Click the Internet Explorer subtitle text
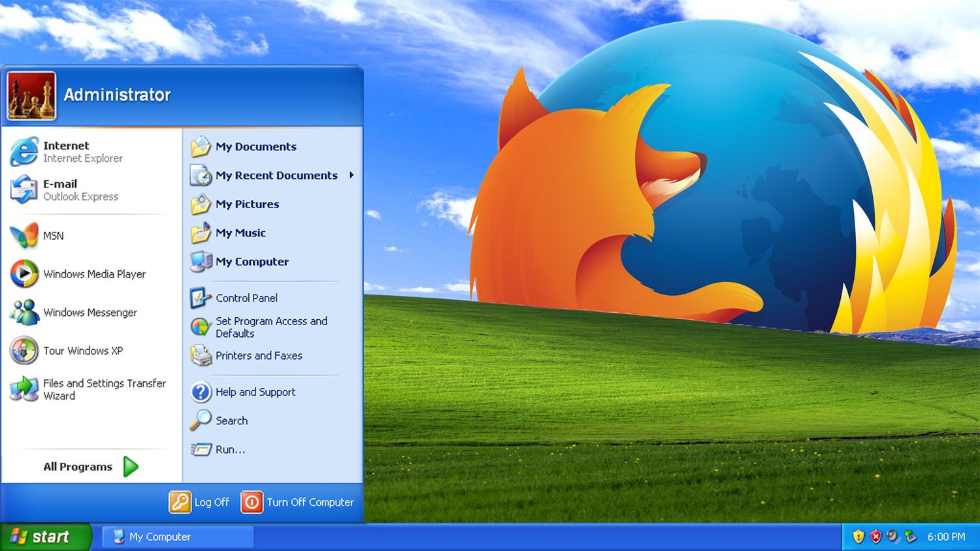The height and width of the screenshot is (551, 980). pyautogui.click(x=83, y=158)
